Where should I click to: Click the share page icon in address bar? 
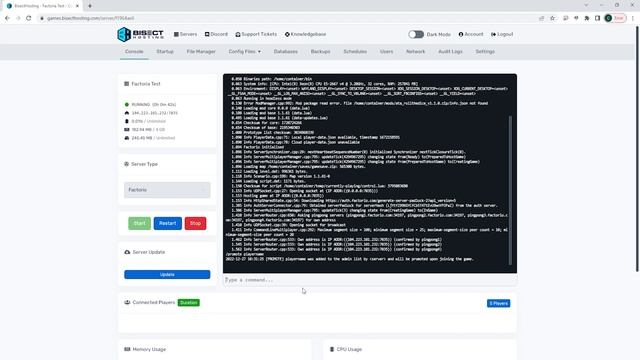[x=542, y=18]
